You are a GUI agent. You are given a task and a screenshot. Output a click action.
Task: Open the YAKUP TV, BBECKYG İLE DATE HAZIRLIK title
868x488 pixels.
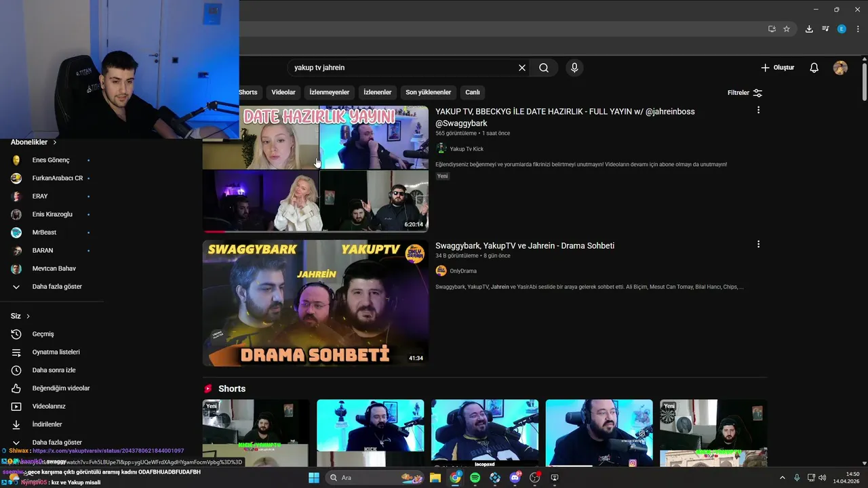(x=565, y=117)
